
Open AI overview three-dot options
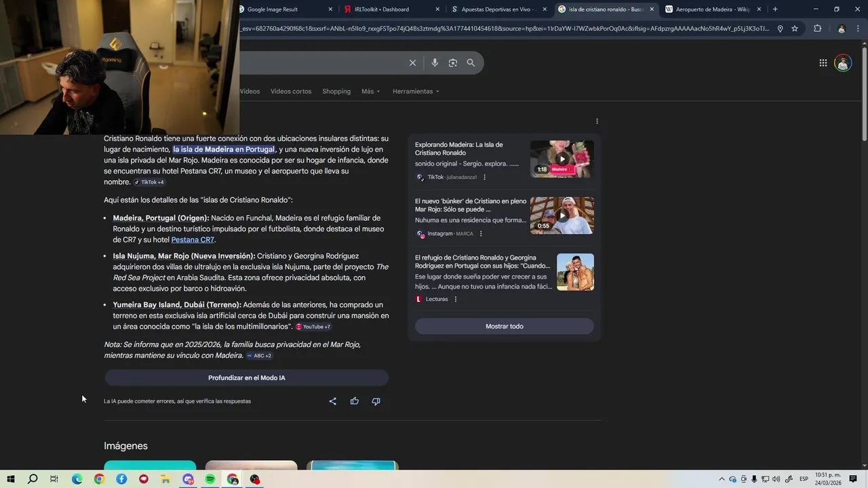point(597,121)
